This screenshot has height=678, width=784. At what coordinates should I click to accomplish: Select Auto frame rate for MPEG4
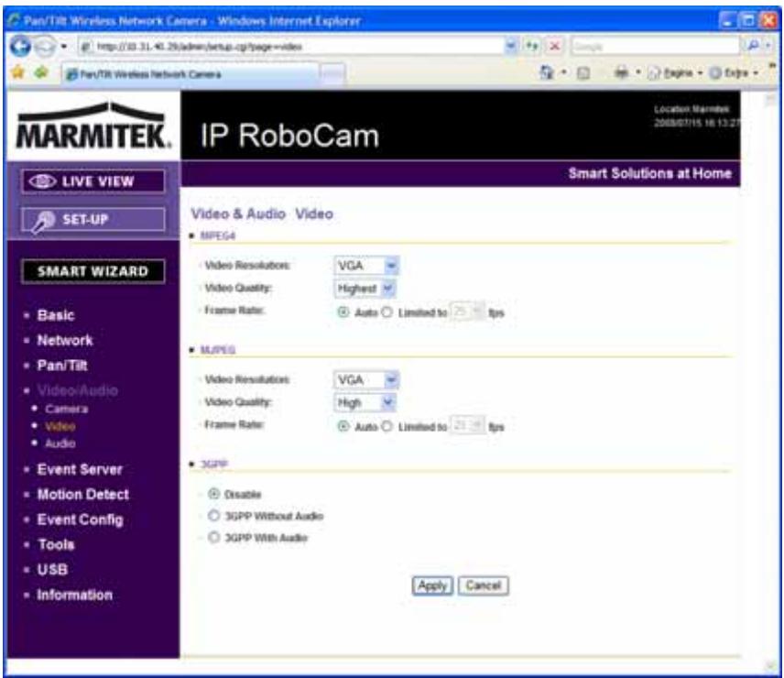(x=343, y=312)
